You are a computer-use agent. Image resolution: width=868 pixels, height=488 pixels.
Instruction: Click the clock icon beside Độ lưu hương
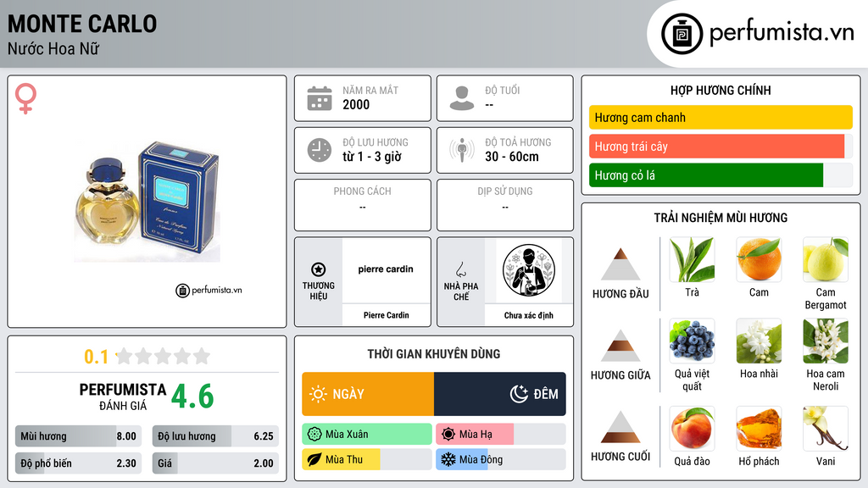pos(320,150)
